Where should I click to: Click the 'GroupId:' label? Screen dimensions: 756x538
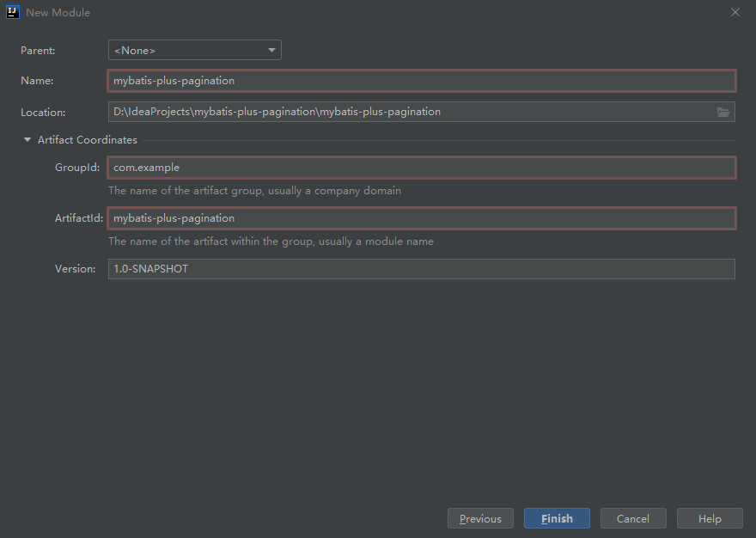tap(77, 168)
